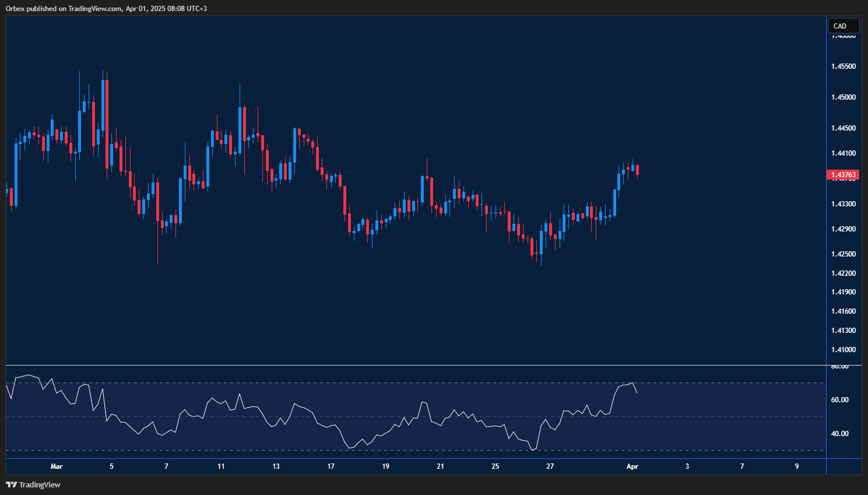This screenshot has width=868, height=495.
Task: Open the time axis by clicking the Mar label
Action: [57, 466]
